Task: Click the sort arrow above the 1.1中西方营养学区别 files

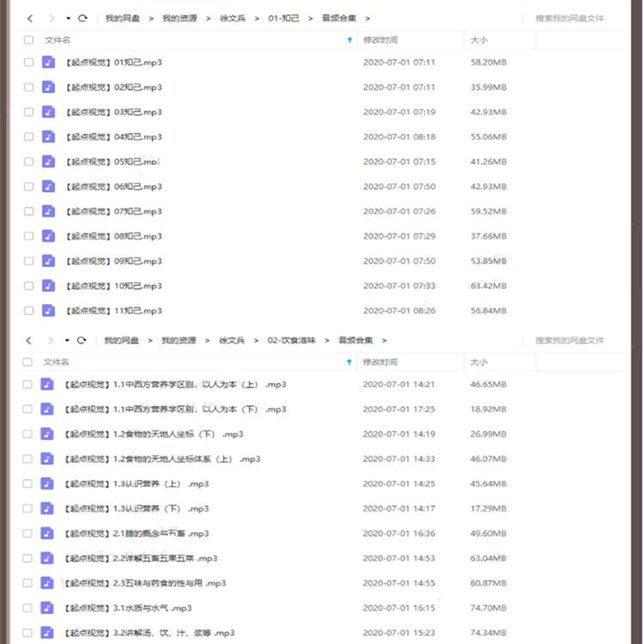Action: (349, 362)
